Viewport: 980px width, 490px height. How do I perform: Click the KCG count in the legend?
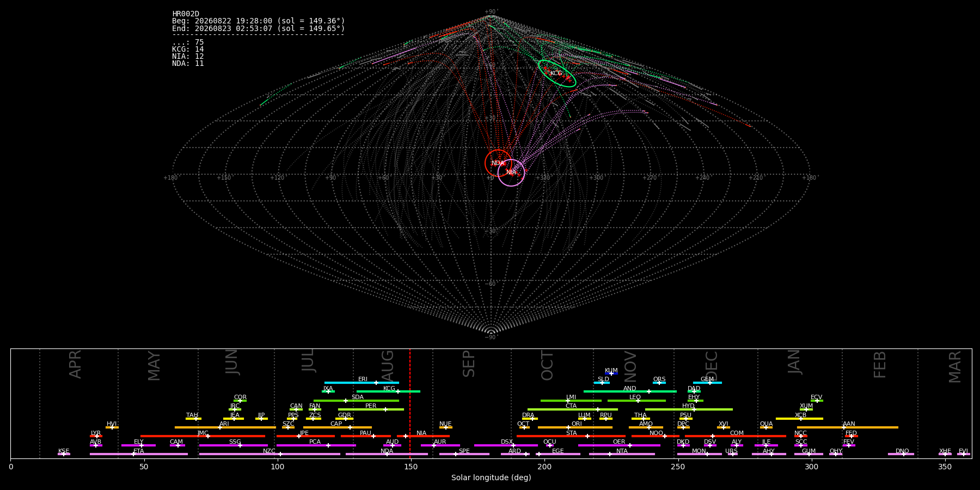(x=188, y=50)
